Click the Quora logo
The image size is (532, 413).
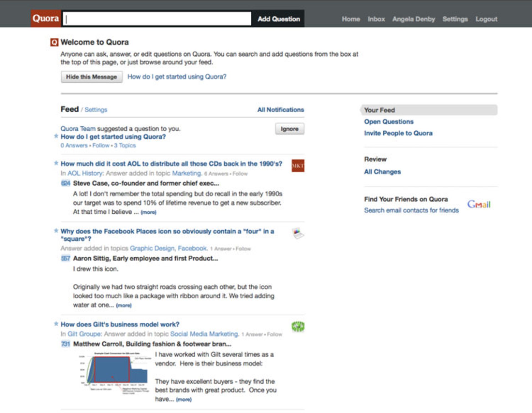tap(46, 18)
